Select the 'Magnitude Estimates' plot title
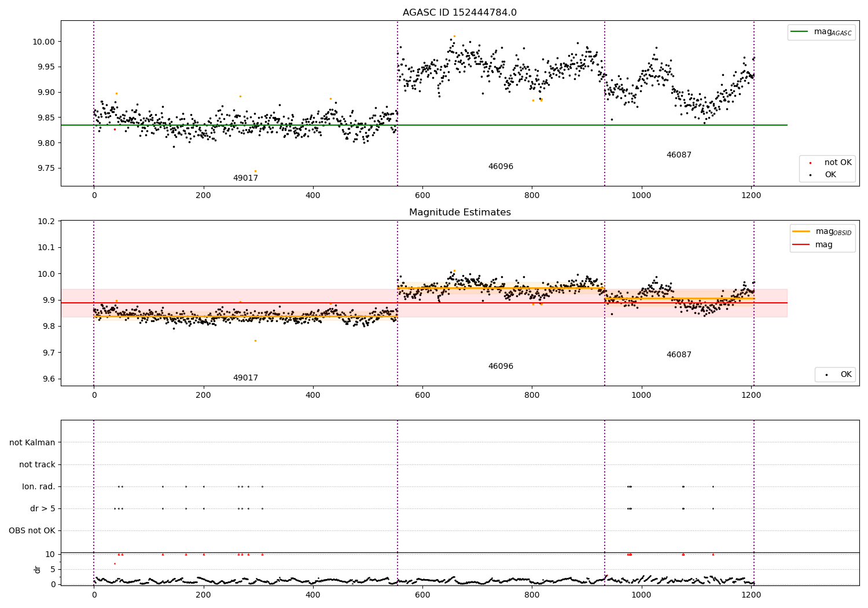 pyautogui.click(x=459, y=213)
